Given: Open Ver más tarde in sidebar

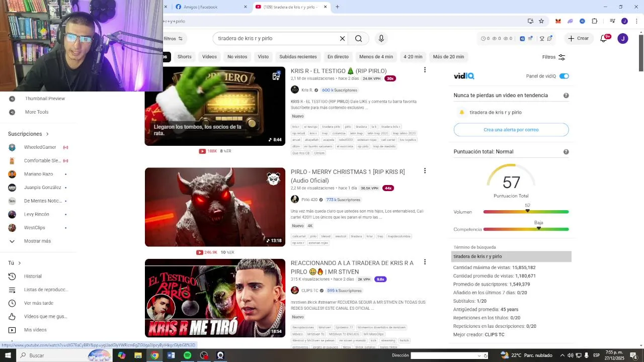Looking at the screenshot, I should point(38,303).
